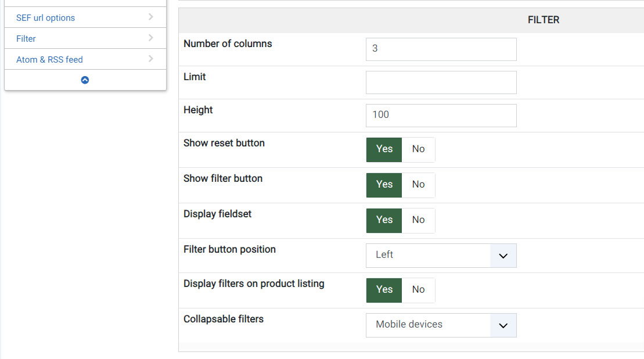Click the 'Show filter button' label
The width and height of the screenshot is (644, 359).
222,178
